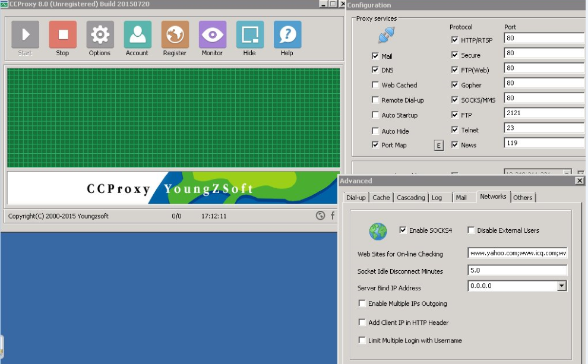588x364 pixels.
Task: Open Help via the question mark icon
Action: click(x=287, y=34)
